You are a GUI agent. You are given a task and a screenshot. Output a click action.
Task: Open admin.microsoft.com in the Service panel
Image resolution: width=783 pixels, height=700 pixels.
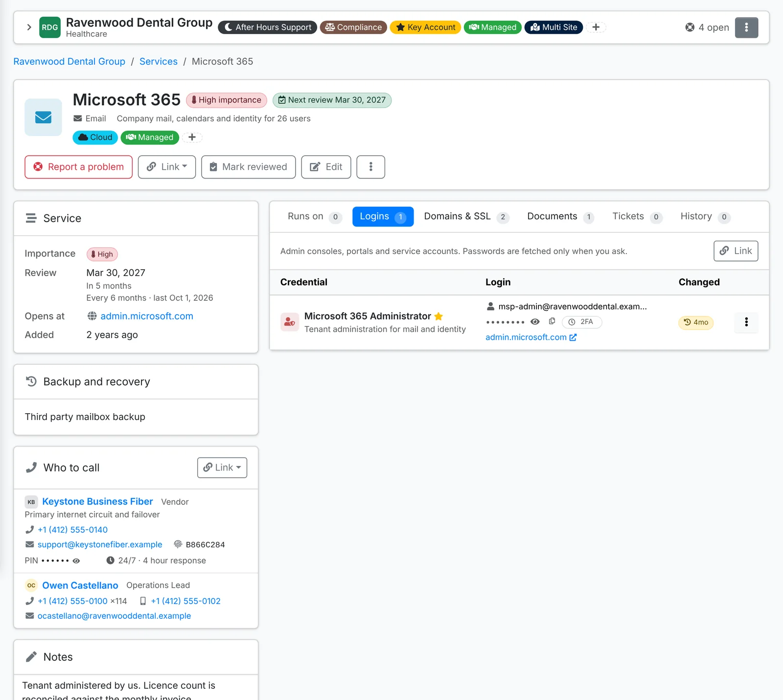(147, 316)
